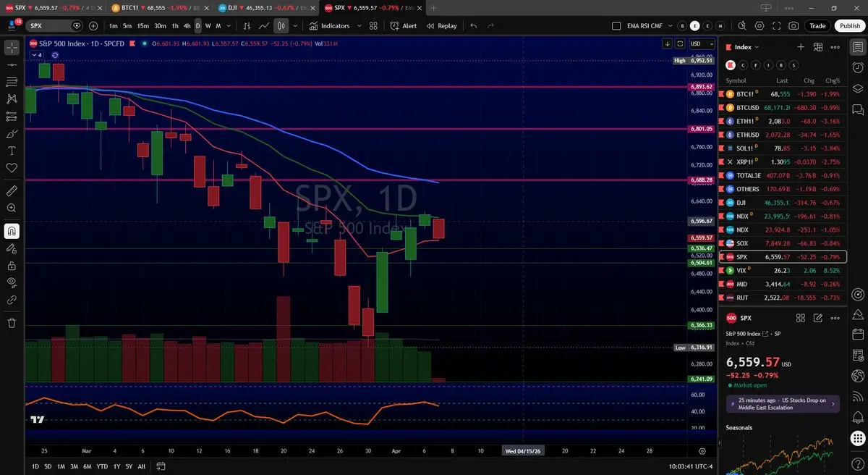Open the indicator templates grid icon
The image size is (868, 475).
pyautogui.click(x=373, y=26)
